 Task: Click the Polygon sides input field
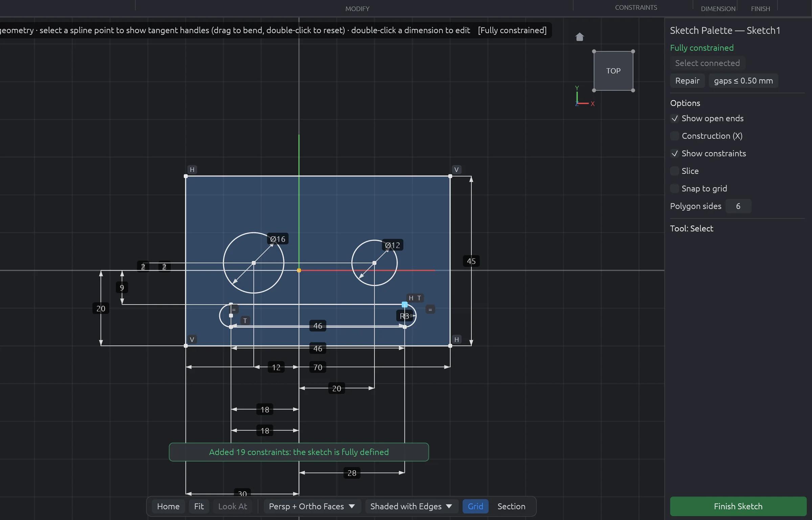738,206
